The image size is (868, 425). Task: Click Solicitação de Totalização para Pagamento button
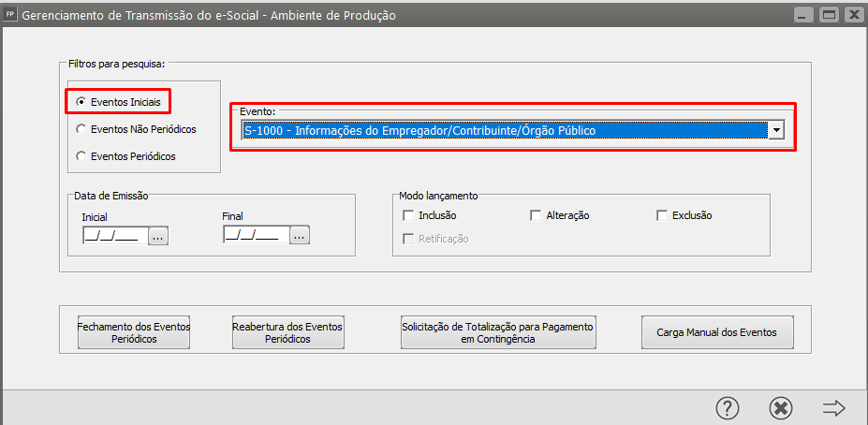point(498,332)
